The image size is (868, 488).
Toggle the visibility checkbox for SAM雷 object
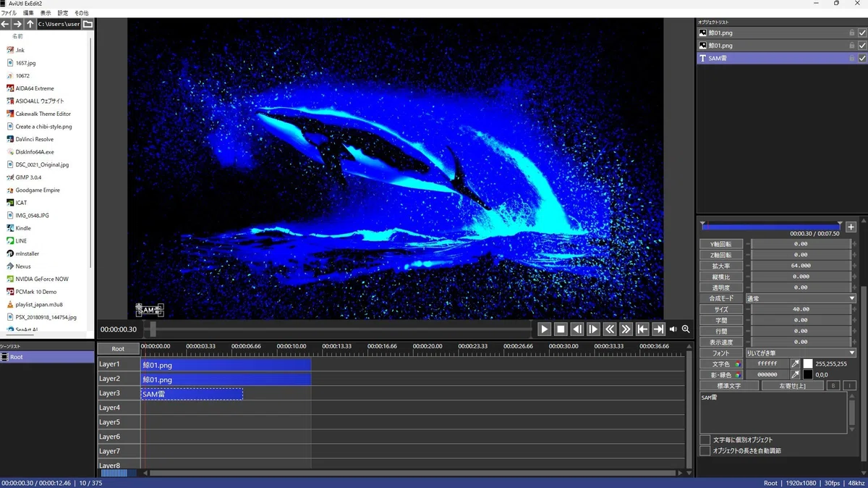861,58
